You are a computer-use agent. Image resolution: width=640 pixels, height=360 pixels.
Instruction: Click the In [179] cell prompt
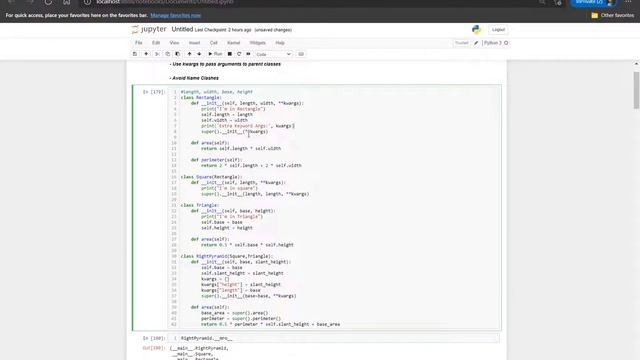(x=154, y=92)
